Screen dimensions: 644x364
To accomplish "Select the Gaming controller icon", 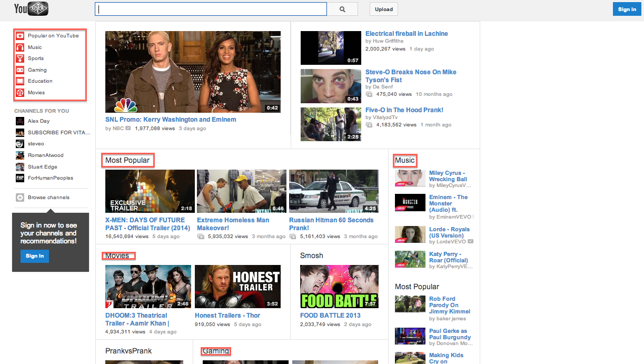I will pyautogui.click(x=19, y=70).
